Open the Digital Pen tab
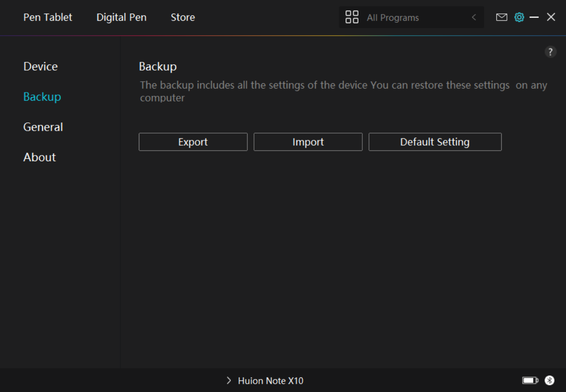 point(121,17)
